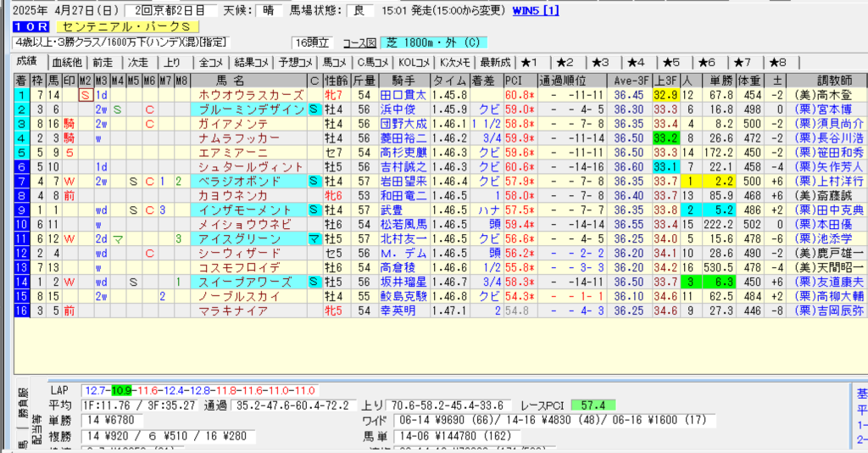Screen dimensions: 868x453
Task: Click the 騎 mark in ガイアメンテ row
Action: point(69,124)
